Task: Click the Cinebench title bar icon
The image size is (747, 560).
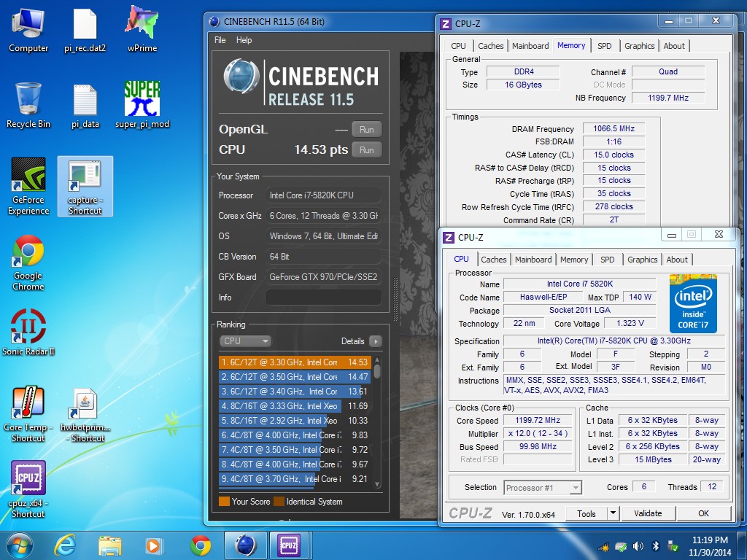Action: point(214,21)
